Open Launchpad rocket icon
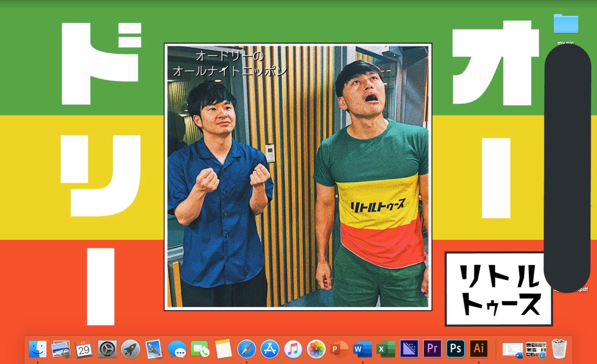 click(131, 349)
